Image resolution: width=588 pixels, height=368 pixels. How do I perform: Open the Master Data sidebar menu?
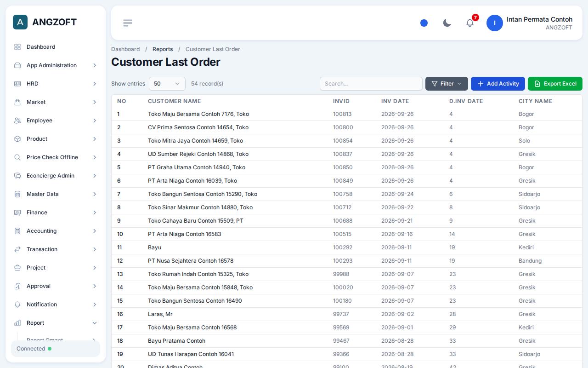56,194
